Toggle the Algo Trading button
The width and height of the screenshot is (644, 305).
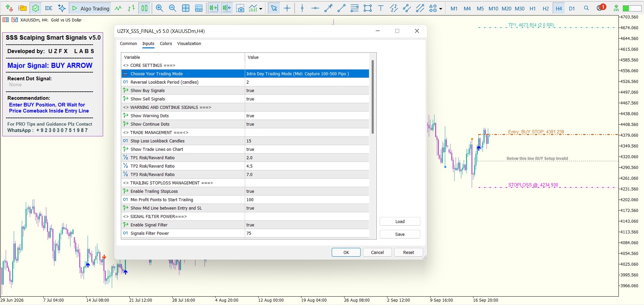91,8
